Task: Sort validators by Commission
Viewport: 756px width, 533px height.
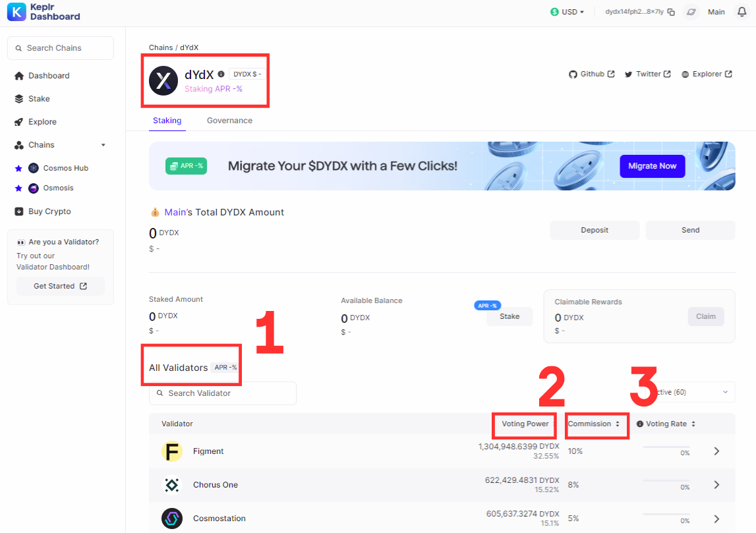Action: [x=594, y=424]
